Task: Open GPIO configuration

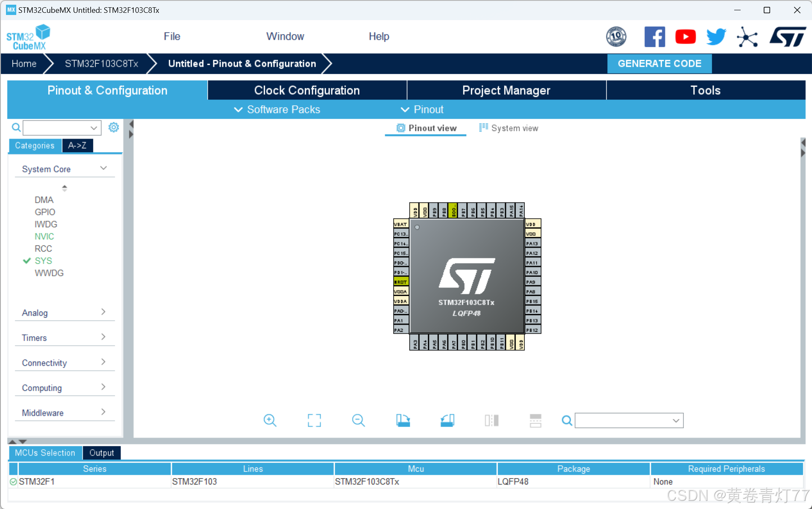Action: coord(45,212)
